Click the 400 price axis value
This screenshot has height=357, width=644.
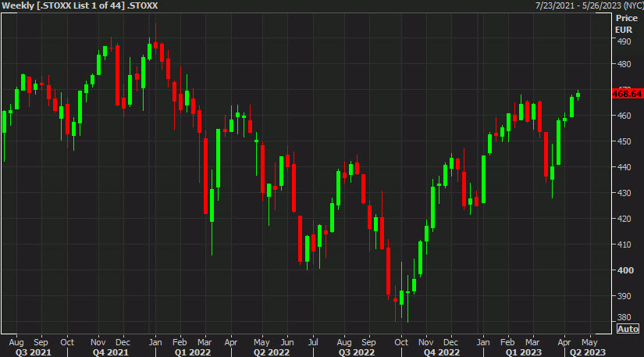click(x=625, y=270)
